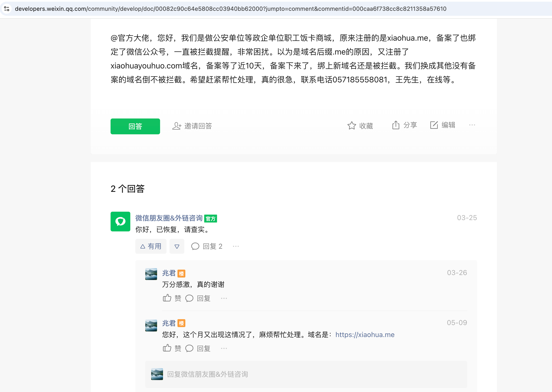Viewport: 552px width, 392px height.
Task: Click the 分享 share icon
Action: 396,125
